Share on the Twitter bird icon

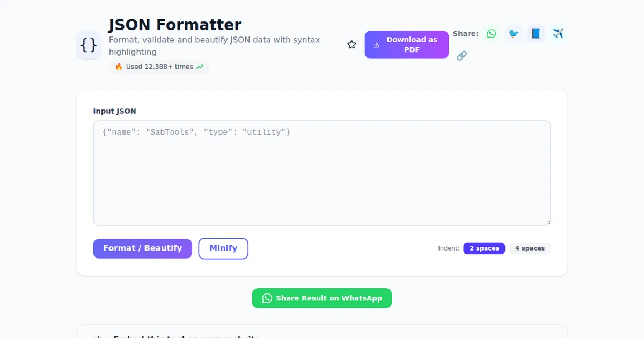[514, 33]
